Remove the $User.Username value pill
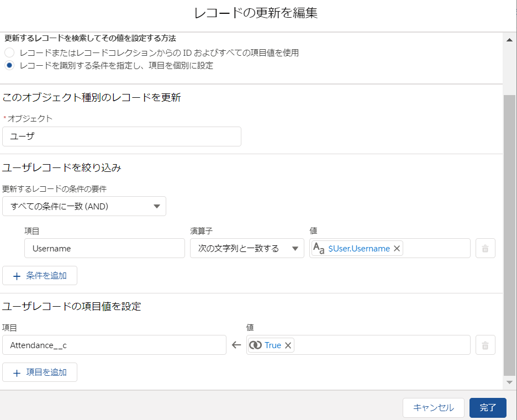 (397, 248)
